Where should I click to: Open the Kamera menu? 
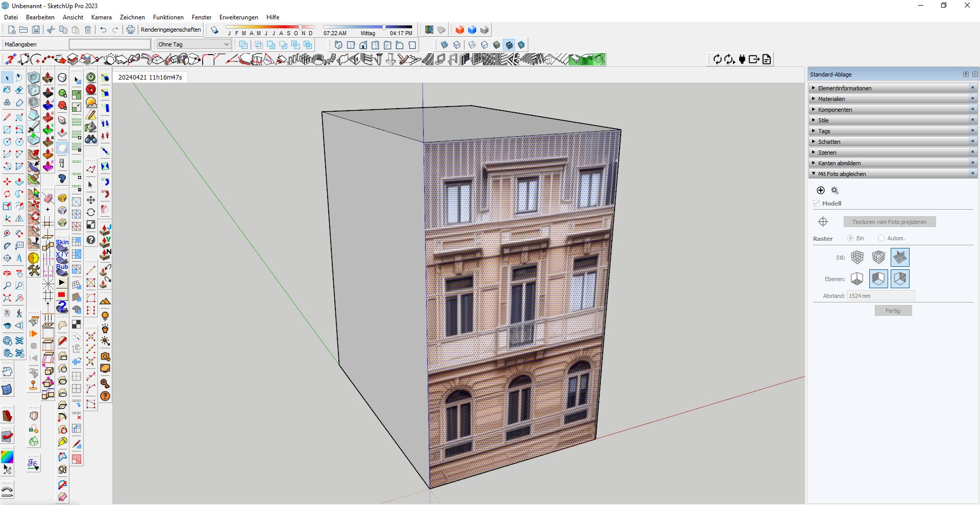tap(101, 17)
